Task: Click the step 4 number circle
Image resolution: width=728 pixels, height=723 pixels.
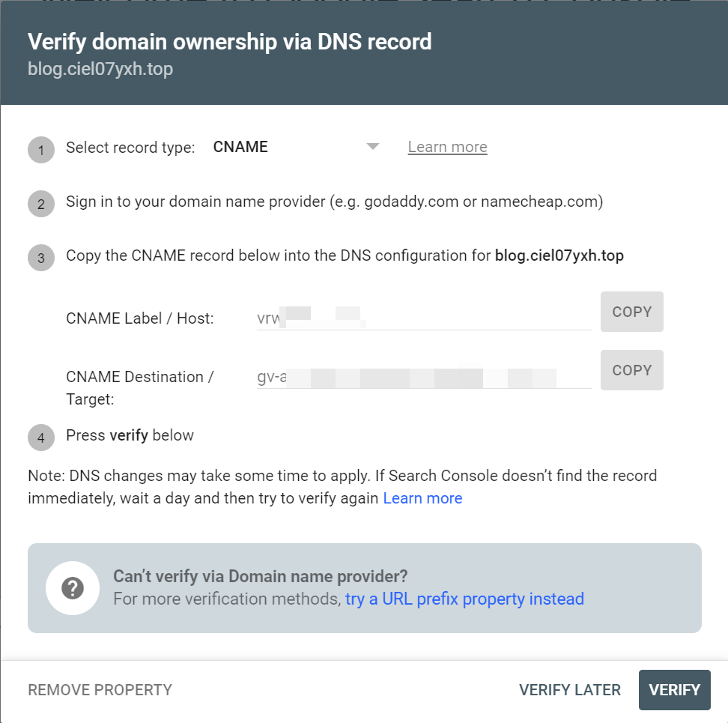Action: 41,438
